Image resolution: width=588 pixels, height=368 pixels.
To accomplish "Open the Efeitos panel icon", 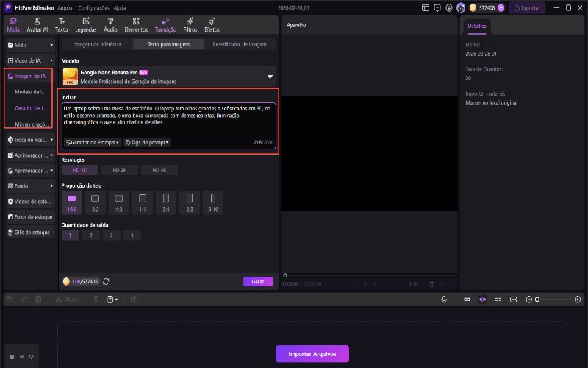I will coord(212,24).
